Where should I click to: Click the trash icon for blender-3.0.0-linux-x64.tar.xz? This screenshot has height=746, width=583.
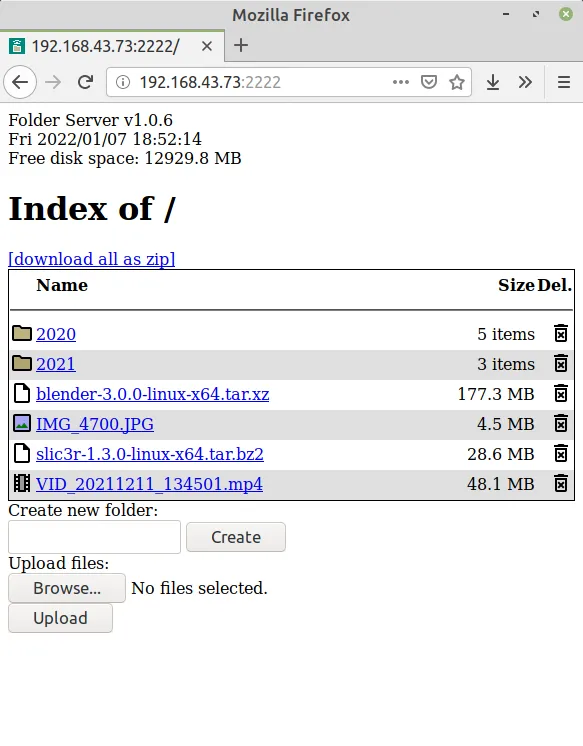tap(561, 393)
